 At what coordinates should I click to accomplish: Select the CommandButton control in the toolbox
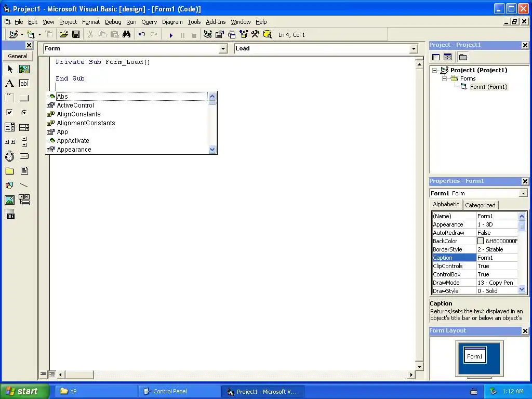pyautogui.click(x=24, y=98)
